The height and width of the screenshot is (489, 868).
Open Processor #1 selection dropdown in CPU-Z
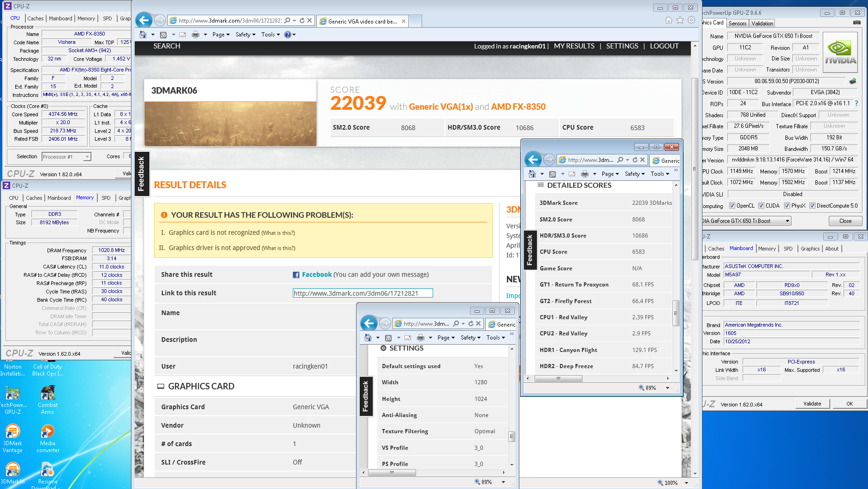pos(87,157)
